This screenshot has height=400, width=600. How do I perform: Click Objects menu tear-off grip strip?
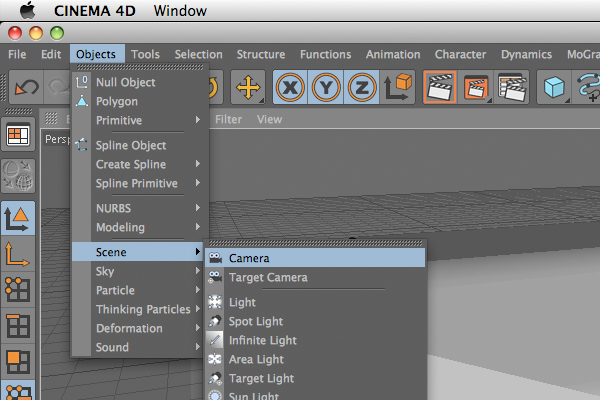tap(140, 67)
